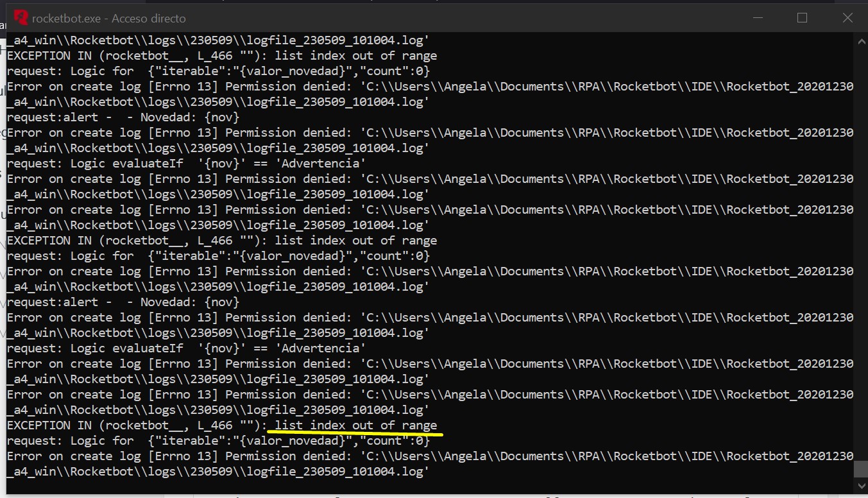
Task: Click the scrollbar track above the thumb
Action: pos(860,257)
